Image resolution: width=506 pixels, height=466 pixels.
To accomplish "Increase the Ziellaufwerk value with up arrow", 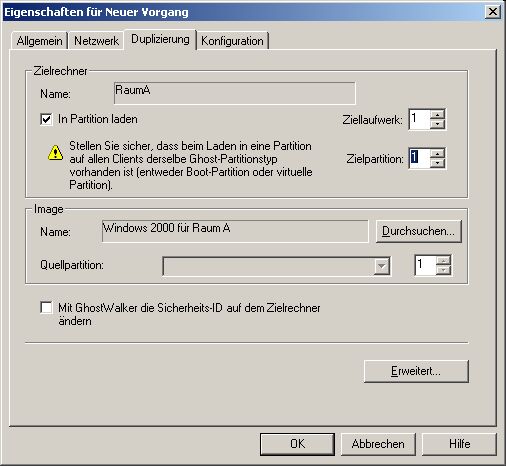I will tap(437, 114).
